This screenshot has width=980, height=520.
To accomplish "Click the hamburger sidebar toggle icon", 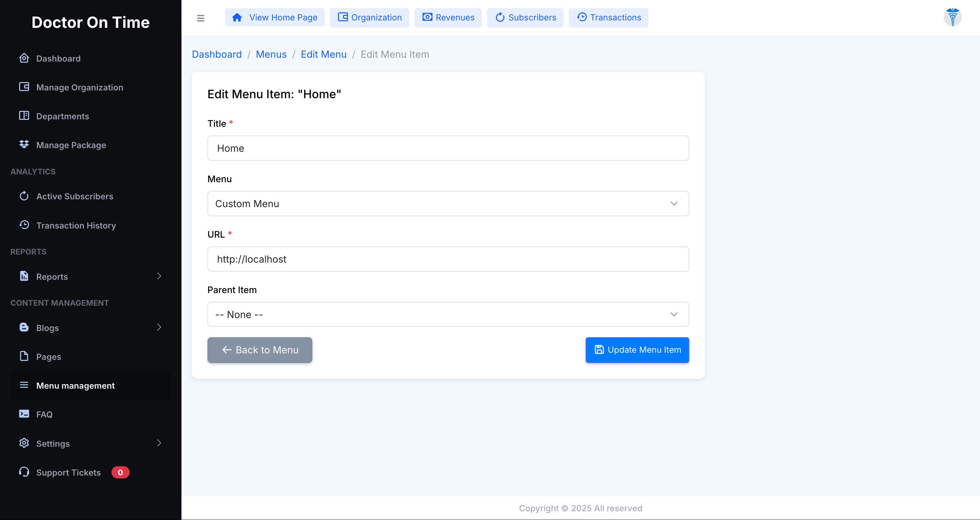I will point(201,18).
